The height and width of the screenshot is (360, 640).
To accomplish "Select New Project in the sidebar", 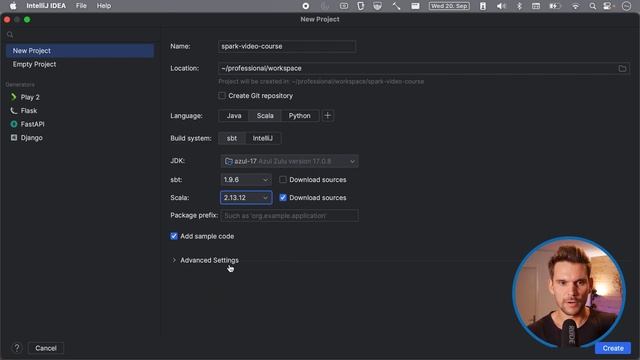I will point(80,51).
